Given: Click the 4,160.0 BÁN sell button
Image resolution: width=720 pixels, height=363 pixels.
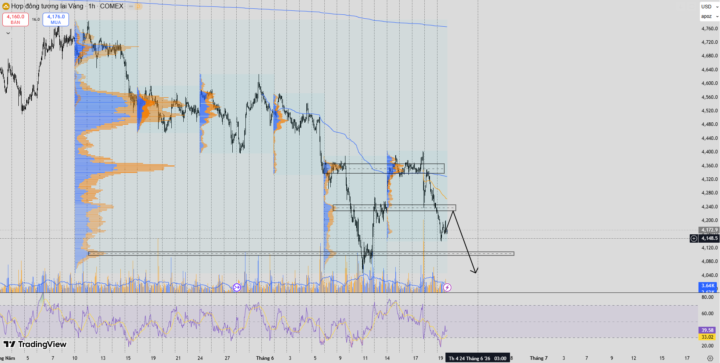Looking at the screenshot, I should [15, 19].
